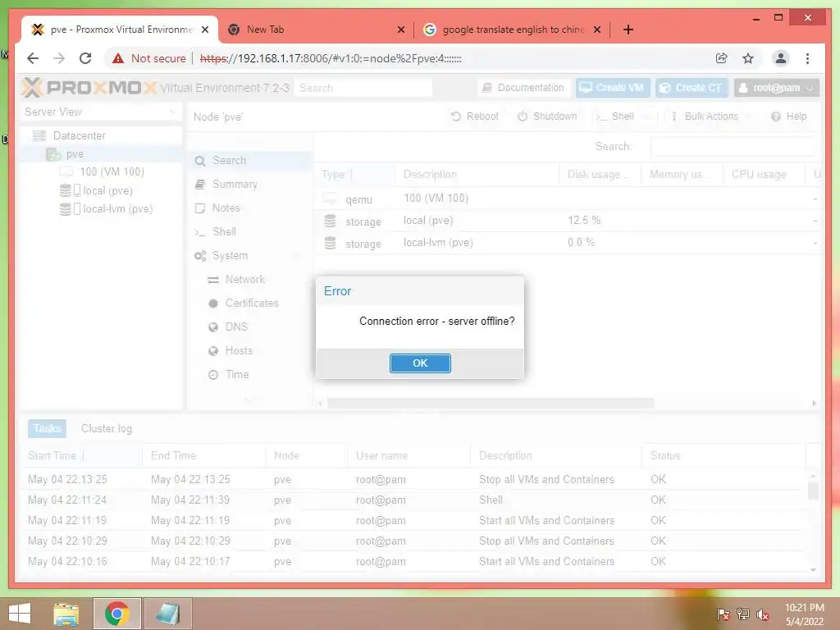
Task: Collapse the System section arrow
Action: (x=297, y=256)
